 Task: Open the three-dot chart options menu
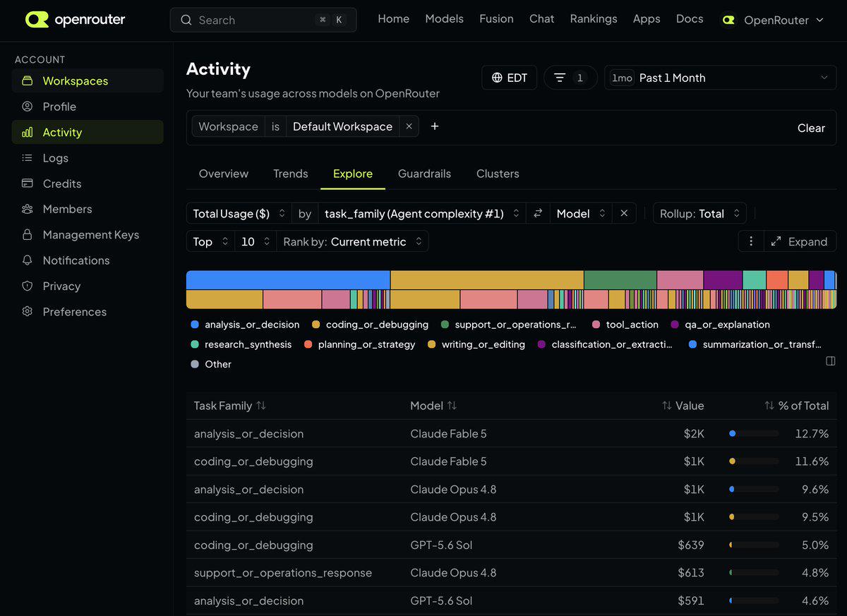tap(751, 241)
